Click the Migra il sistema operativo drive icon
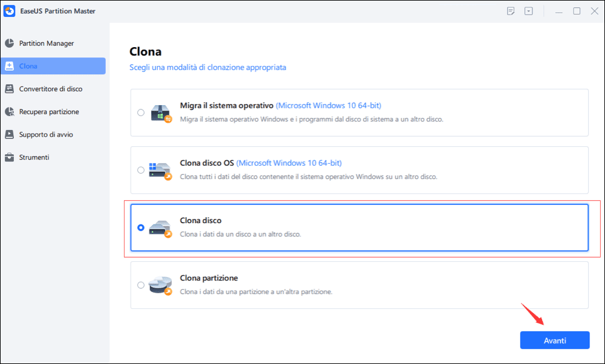This screenshot has height=364, width=605. point(160,113)
